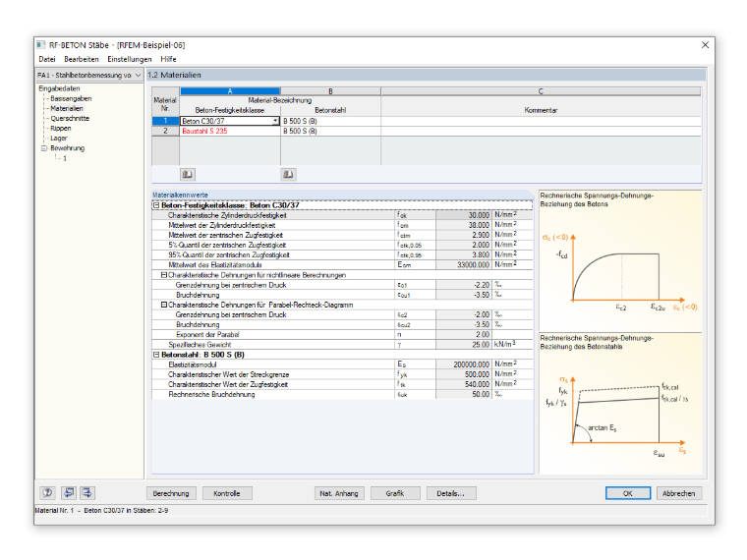The height and width of the screenshot is (560, 747).
Task: Click Kommentar cell of material 1
Action: pyautogui.click(x=541, y=121)
